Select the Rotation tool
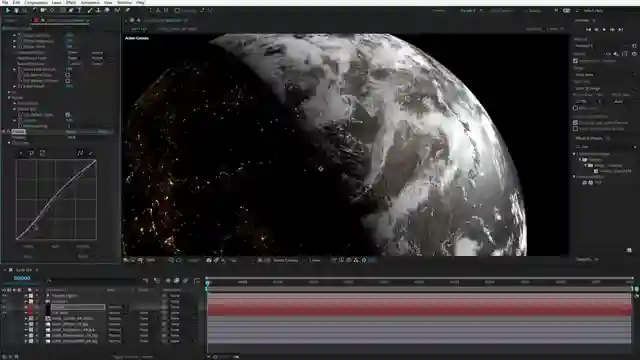 35,10
